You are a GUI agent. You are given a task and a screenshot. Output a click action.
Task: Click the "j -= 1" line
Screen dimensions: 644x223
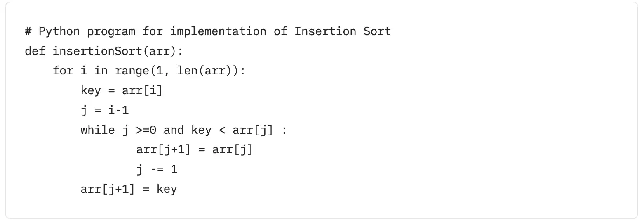tap(157, 170)
